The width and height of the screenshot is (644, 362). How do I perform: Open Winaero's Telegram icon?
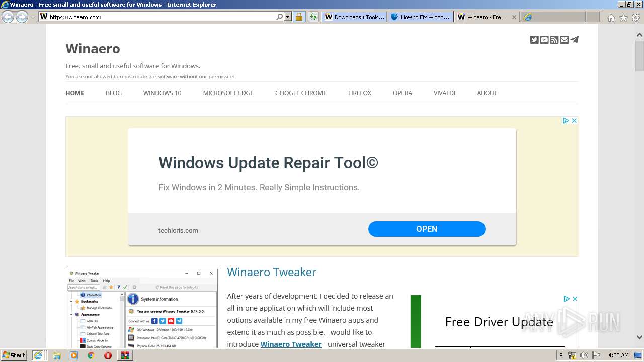tap(575, 40)
